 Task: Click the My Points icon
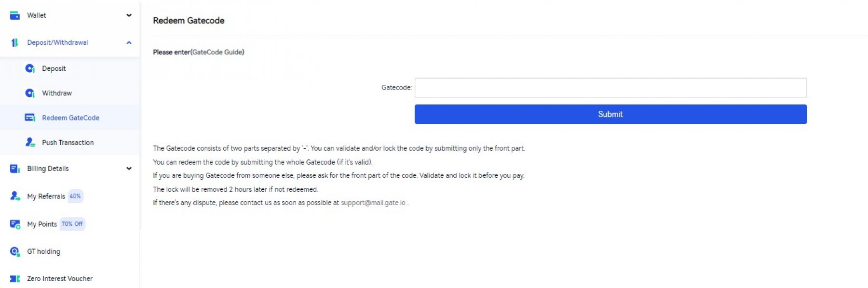tap(15, 224)
